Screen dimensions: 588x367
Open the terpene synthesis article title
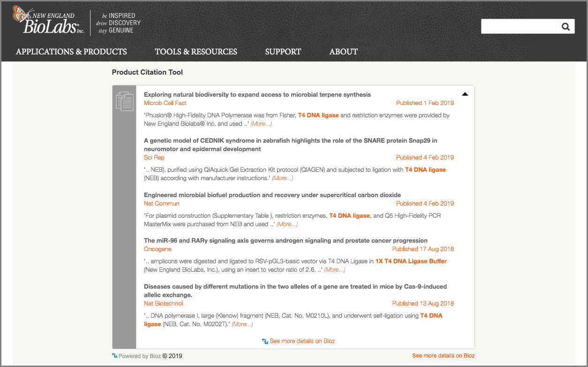coord(257,95)
